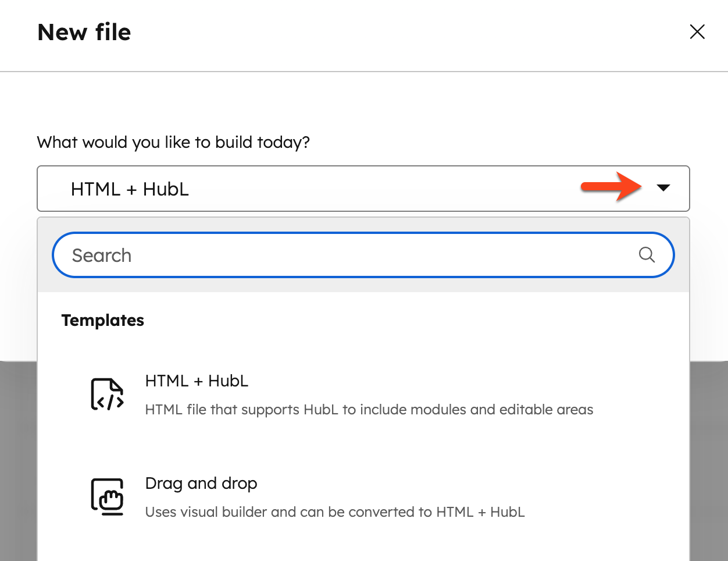Dismiss the New file dialog with the X
Image resolution: width=728 pixels, height=561 pixels.
coord(697,32)
